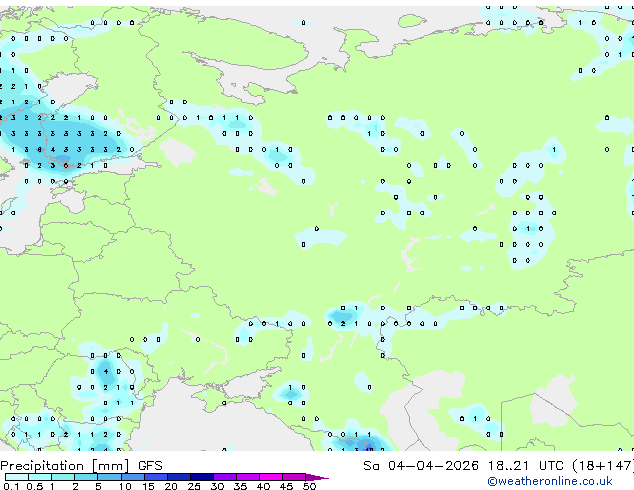Viewport: 634px width, 490px height.
Task: Click the "Sa 04-04-2026" date text
Action: click(421, 466)
